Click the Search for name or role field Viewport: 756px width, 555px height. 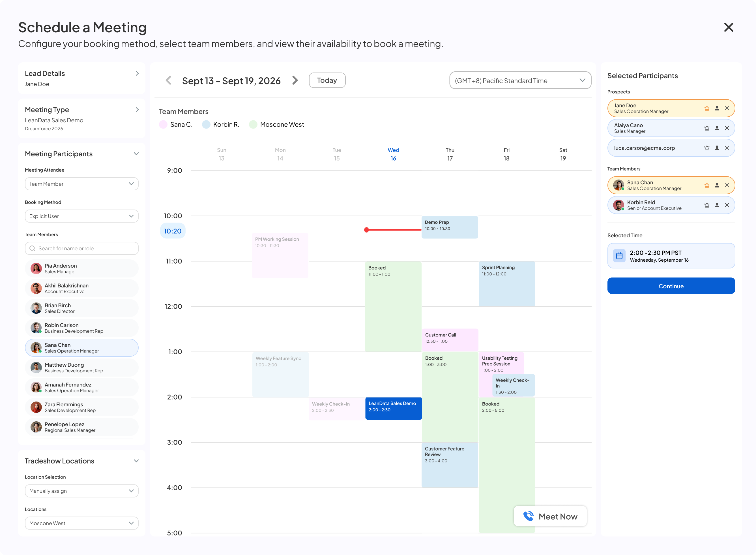[x=81, y=248]
